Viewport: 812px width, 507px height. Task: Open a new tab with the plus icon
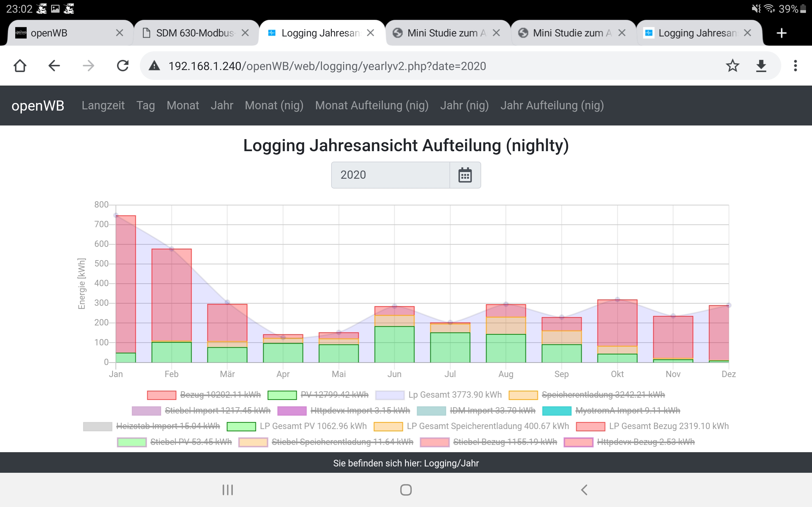tap(782, 33)
